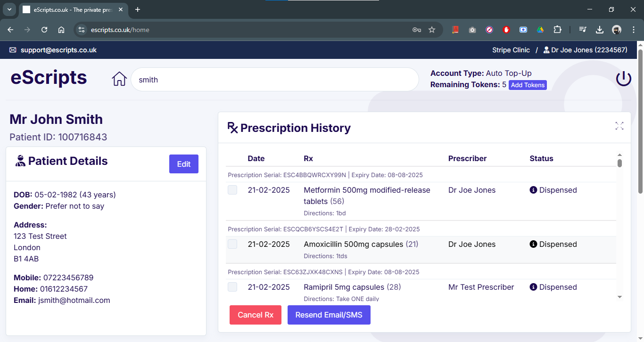
Task: Open the saved passwords key icon
Action: point(416,30)
